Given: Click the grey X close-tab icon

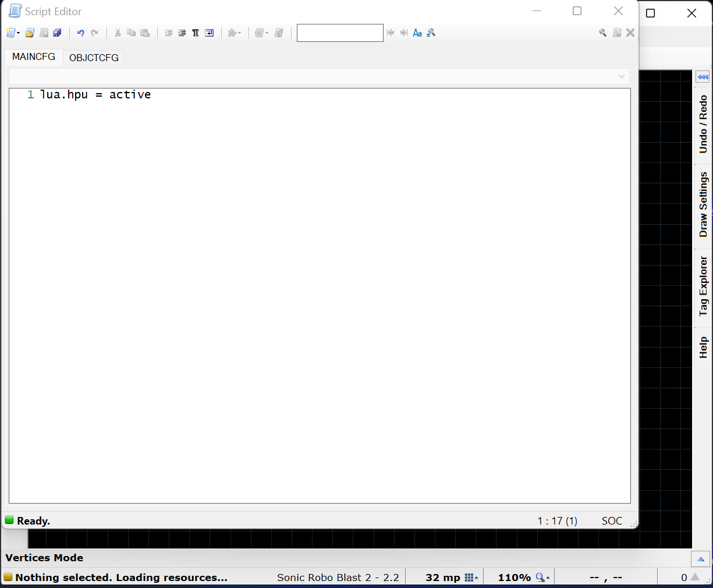Looking at the screenshot, I should (x=630, y=33).
